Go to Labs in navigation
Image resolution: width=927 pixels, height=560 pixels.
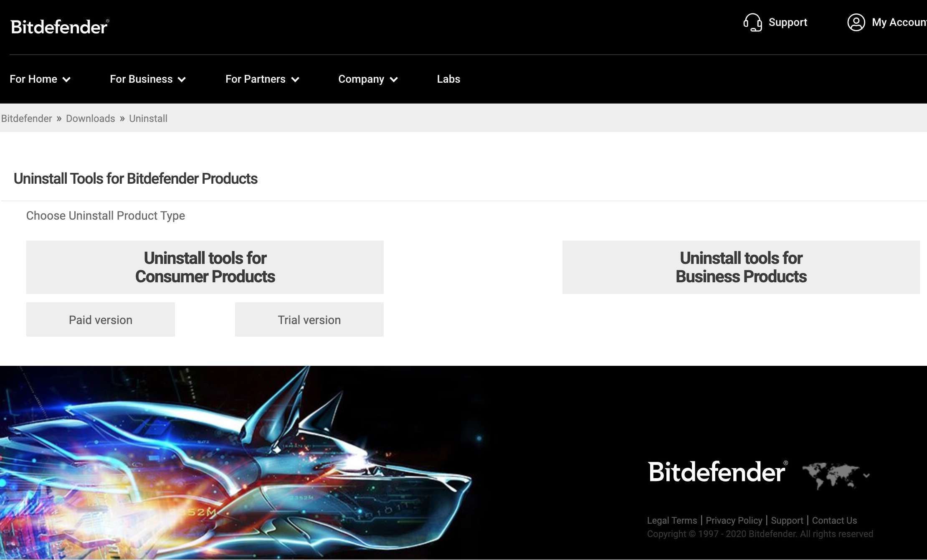click(448, 79)
